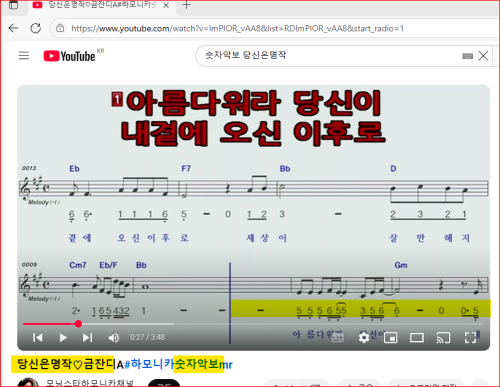500x387 pixels.
Task: Reload the page with the refresh icon
Action: (36, 28)
